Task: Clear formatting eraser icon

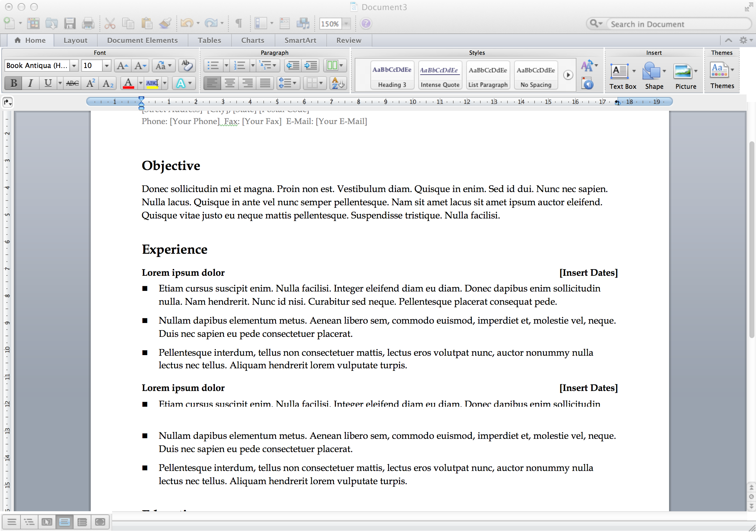Action: [x=187, y=65]
